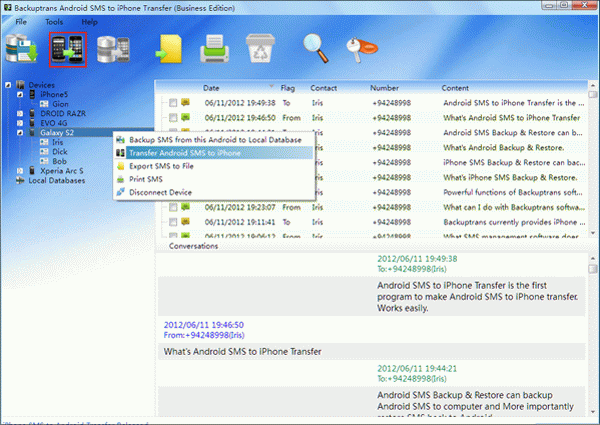
Task: Click the green printer toolbar icon
Action: [215, 49]
